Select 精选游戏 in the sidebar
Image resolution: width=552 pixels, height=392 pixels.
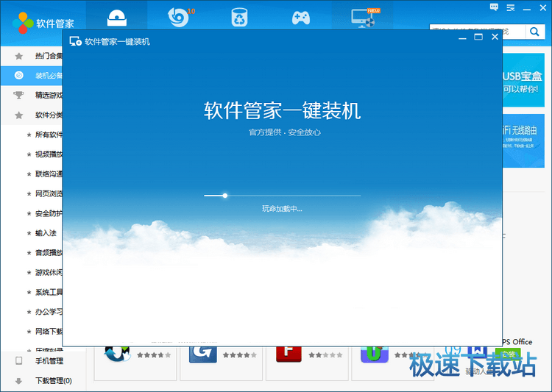(32, 95)
